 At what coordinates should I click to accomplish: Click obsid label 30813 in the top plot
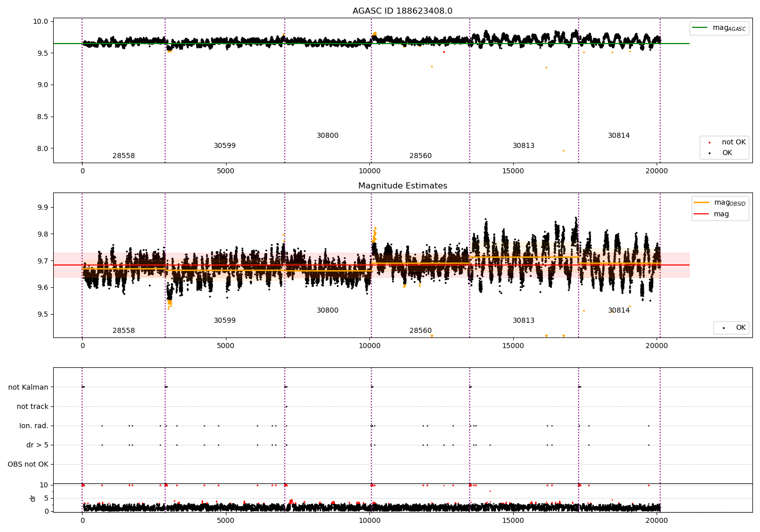(523, 146)
